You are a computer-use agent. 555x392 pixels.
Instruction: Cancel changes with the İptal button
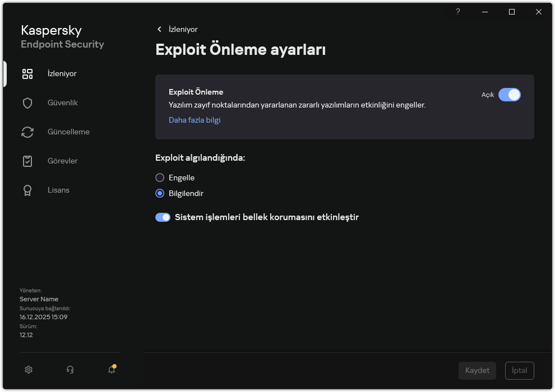[519, 370]
